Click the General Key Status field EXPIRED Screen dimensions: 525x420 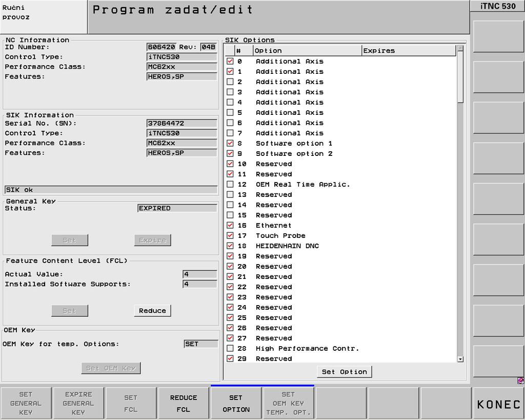click(x=177, y=208)
